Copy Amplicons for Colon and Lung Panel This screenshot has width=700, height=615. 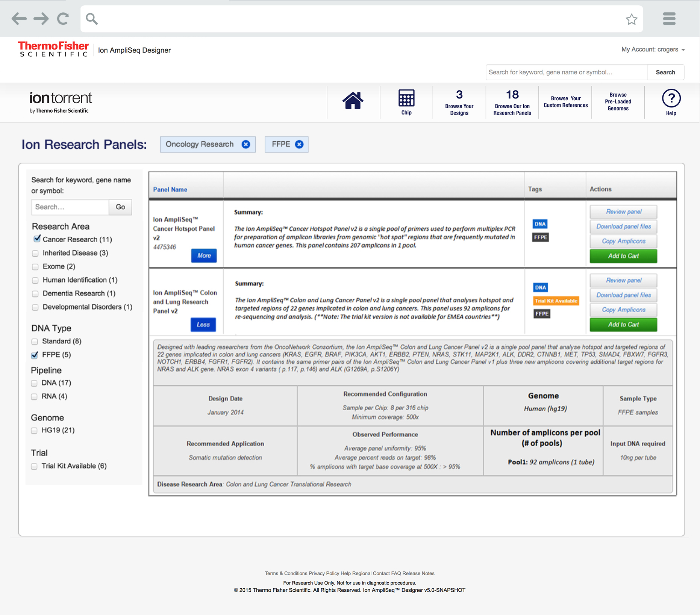click(623, 310)
